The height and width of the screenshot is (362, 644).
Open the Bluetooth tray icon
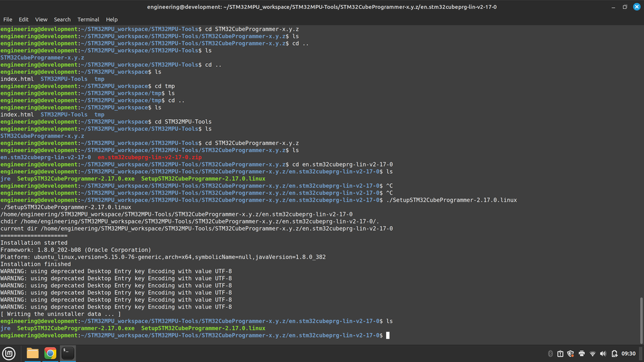point(551,354)
